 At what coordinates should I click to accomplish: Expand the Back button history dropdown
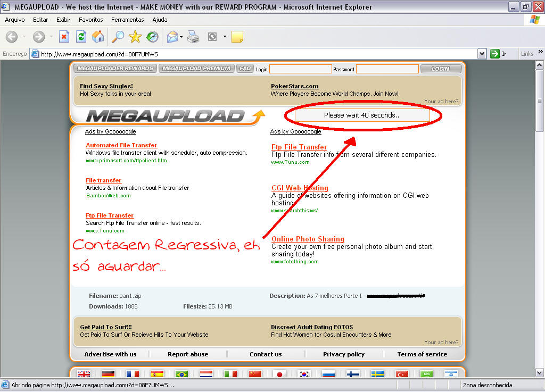click(x=24, y=37)
